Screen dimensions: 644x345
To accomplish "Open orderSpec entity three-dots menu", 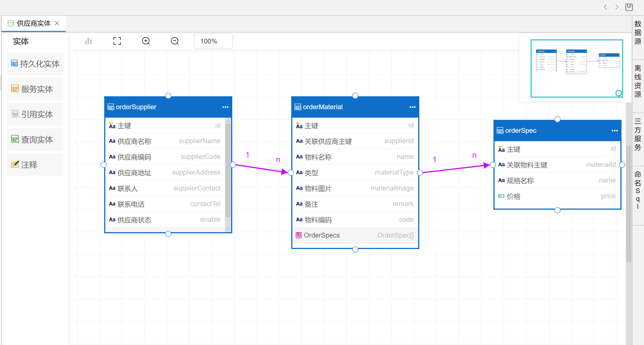I will tap(615, 131).
